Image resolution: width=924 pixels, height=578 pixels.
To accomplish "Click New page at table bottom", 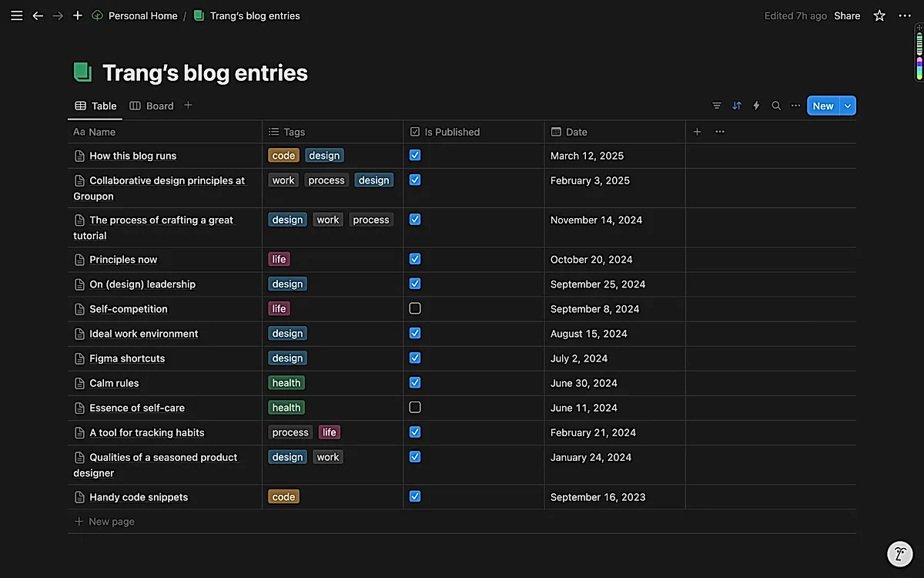I will (104, 522).
